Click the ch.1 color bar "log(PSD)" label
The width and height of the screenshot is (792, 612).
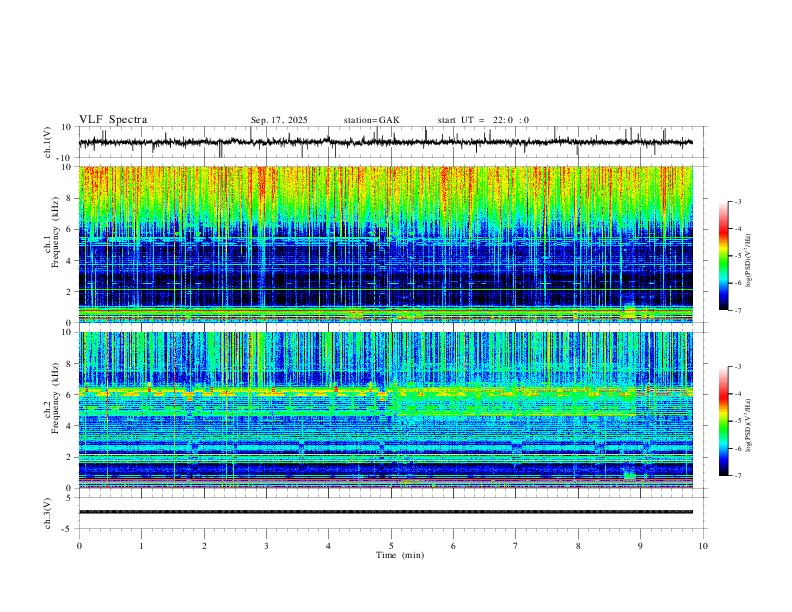[748, 261]
